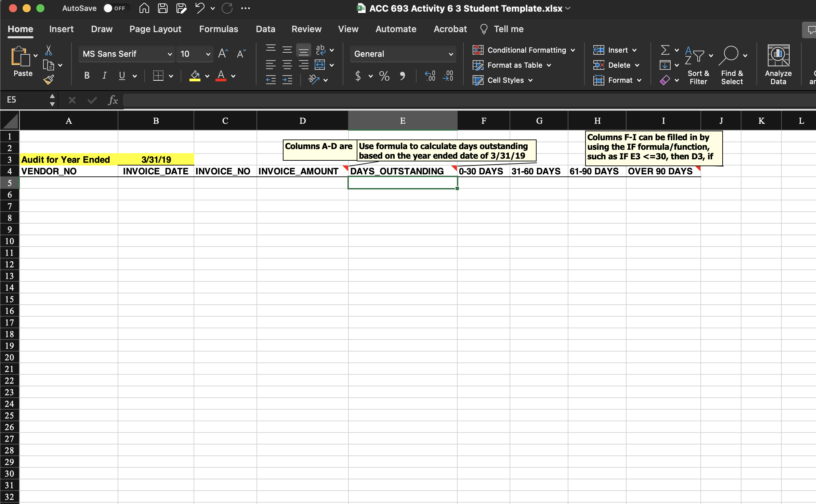
Task: Click the Insert Function fx icon
Action: [113, 100]
